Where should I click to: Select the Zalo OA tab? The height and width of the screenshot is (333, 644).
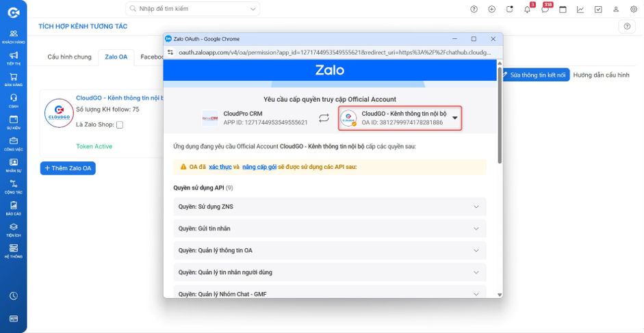click(116, 57)
